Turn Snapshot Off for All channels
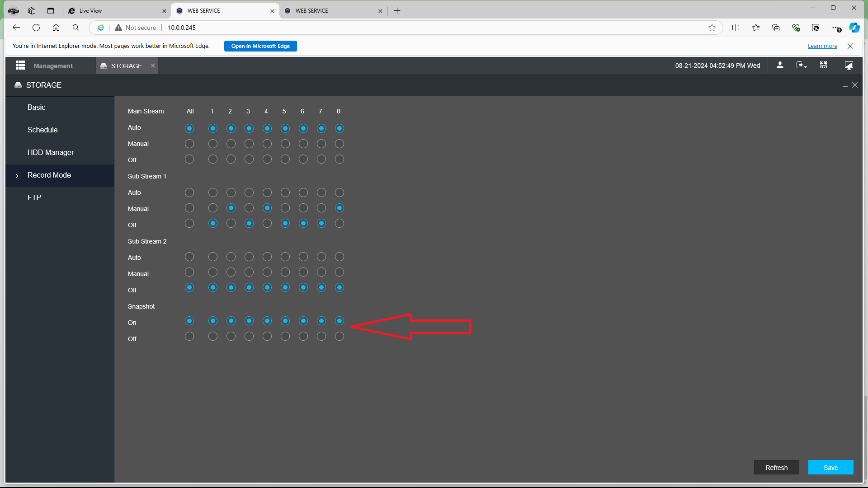 [x=189, y=336]
